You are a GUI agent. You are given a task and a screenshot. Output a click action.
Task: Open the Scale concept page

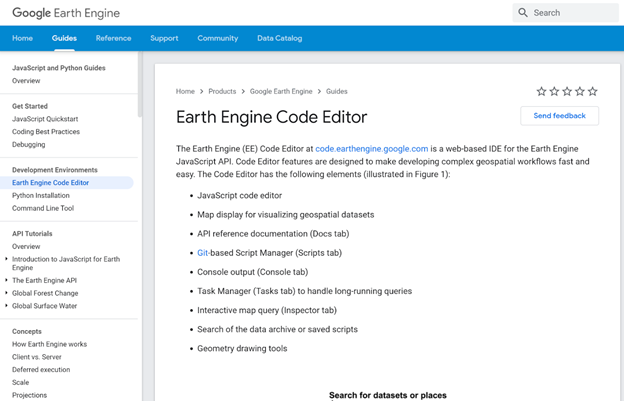point(21,382)
